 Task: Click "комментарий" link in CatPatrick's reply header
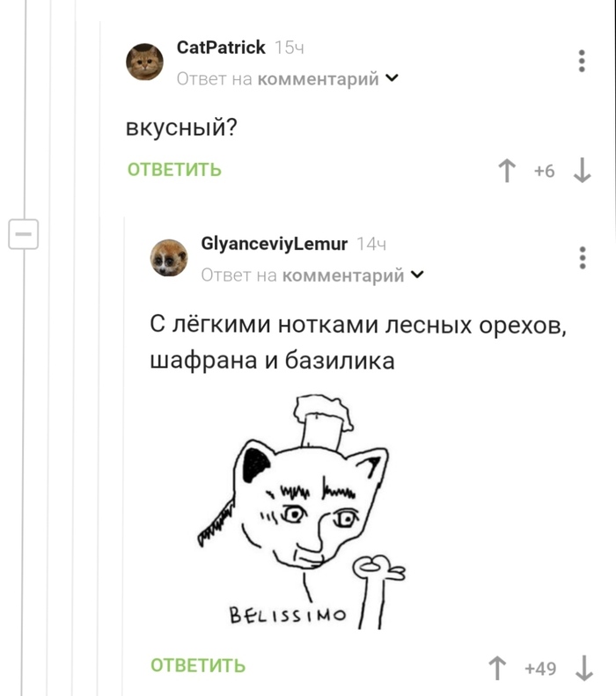pos(319,79)
